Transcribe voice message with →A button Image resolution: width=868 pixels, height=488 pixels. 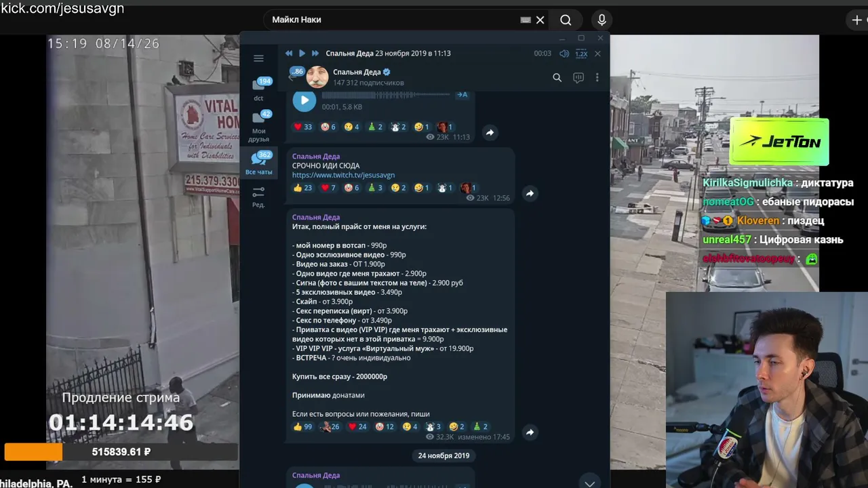[x=462, y=95]
